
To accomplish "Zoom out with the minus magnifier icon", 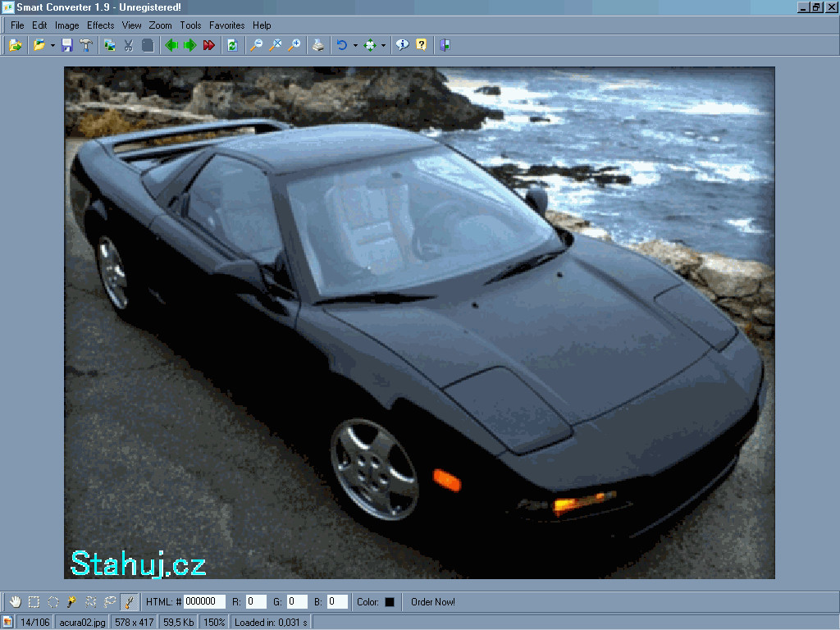I will pos(257,46).
